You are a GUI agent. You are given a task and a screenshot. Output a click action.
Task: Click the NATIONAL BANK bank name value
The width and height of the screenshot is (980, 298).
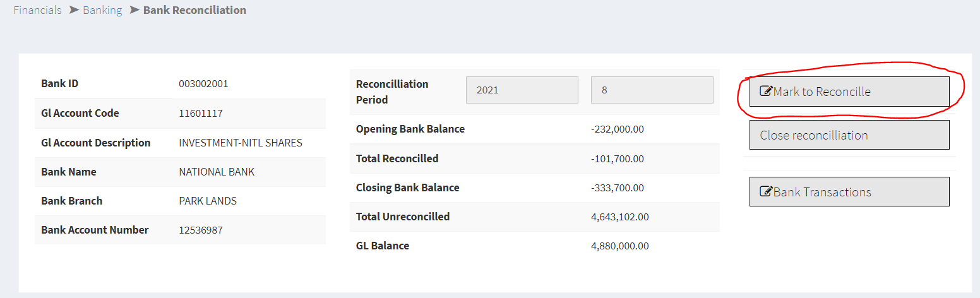click(217, 172)
